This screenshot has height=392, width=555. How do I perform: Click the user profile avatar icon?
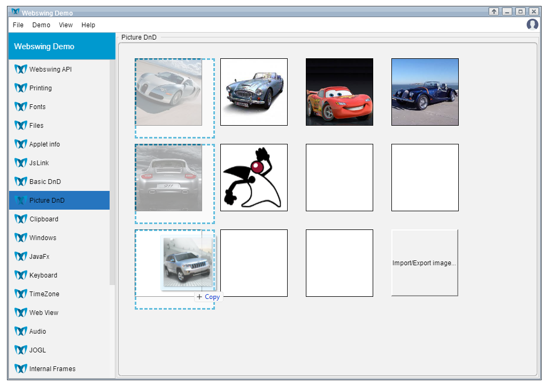tap(533, 25)
